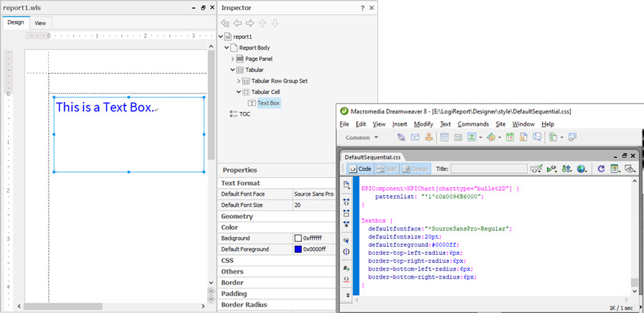
Task: Click the Media icon in Insert bar
Action: pos(491,137)
